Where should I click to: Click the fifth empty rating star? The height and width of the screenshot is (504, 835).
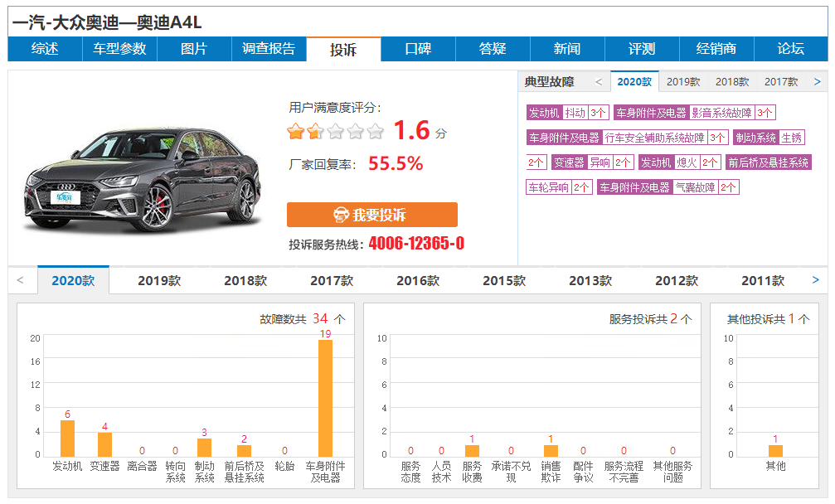(x=375, y=131)
